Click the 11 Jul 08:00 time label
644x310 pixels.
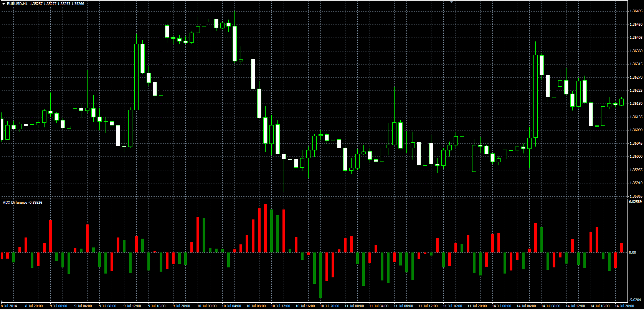(403, 306)
